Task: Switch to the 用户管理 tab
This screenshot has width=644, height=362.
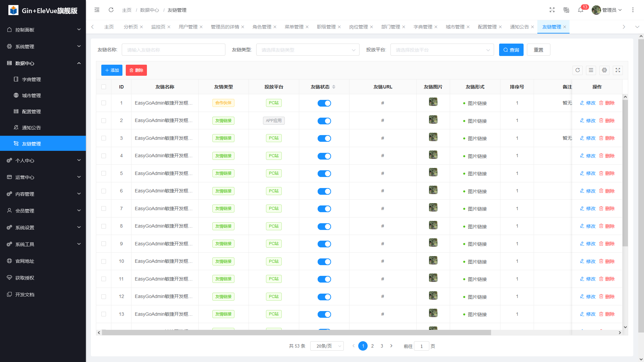Action: (x=188, y=27)
